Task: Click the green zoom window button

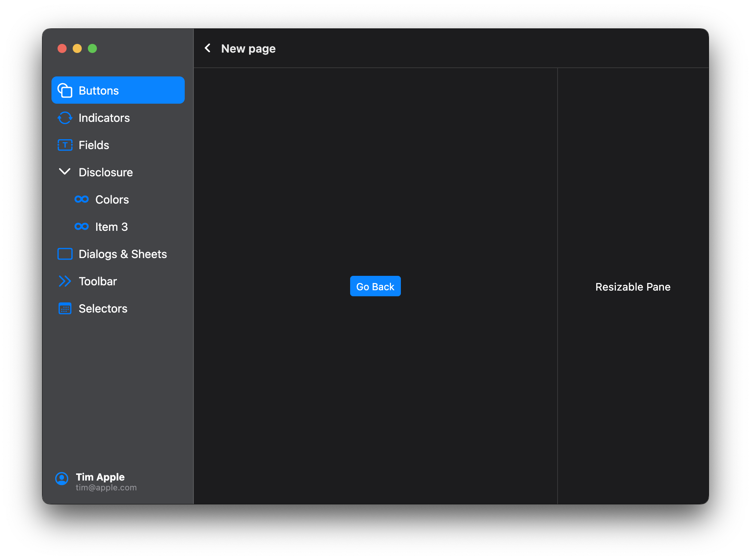Action: pyautogui.click(x=92, y=48)
